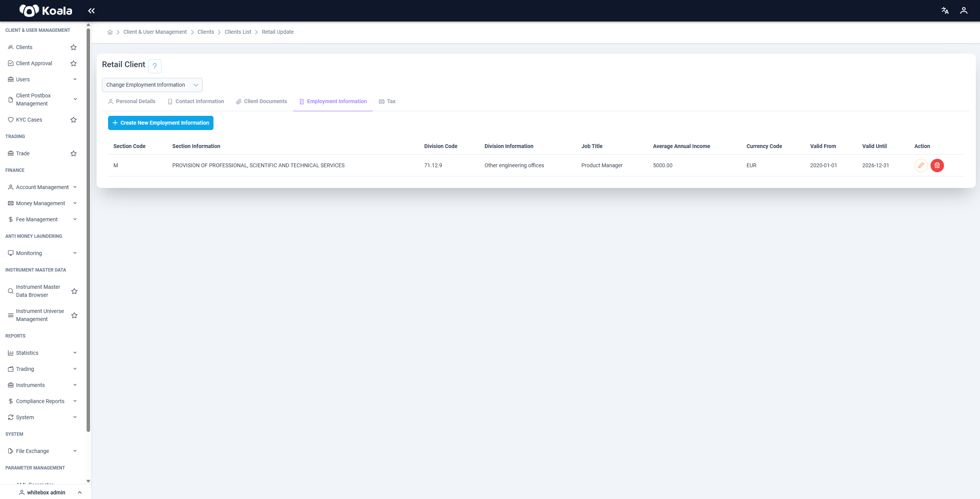The height and width of the screenshot is (499, 980).
Task: Expand the System reports menu
Action: pos(42,417)
